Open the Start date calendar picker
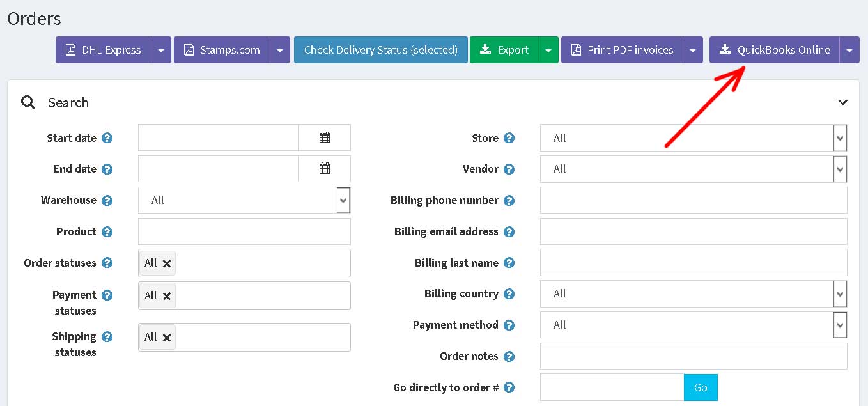Viewport: 868px width, 406px height. click(325, 137)
